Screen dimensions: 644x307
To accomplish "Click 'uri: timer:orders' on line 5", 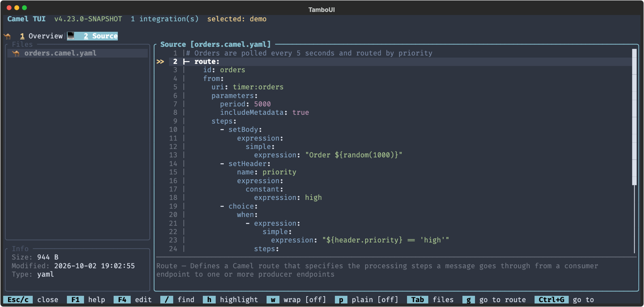I will [248, 87].
